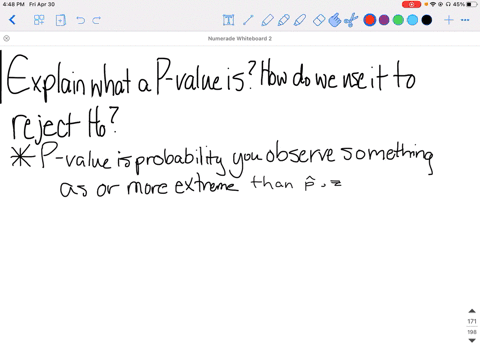Screen dimensions: 480x360
Task: Select the scissors cut tool
Action: pos(350,20)
